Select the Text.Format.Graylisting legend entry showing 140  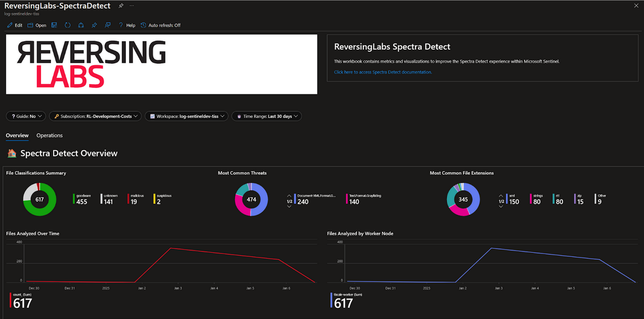pyautogui.click(x=363, y=199)
